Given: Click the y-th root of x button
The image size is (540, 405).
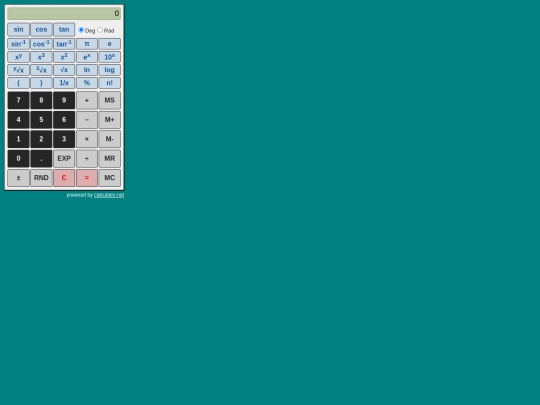Looking at the screenshot, I should pyautogui.click(x=18, y=70).
